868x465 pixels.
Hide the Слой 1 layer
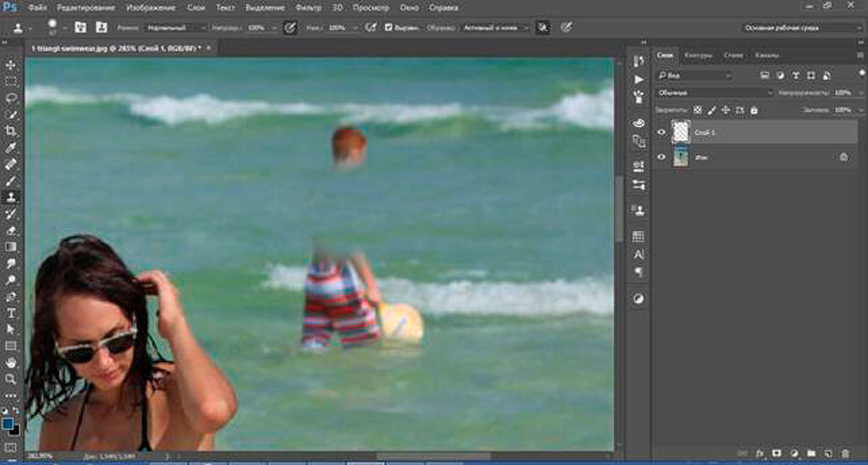[x=661, y=133]
